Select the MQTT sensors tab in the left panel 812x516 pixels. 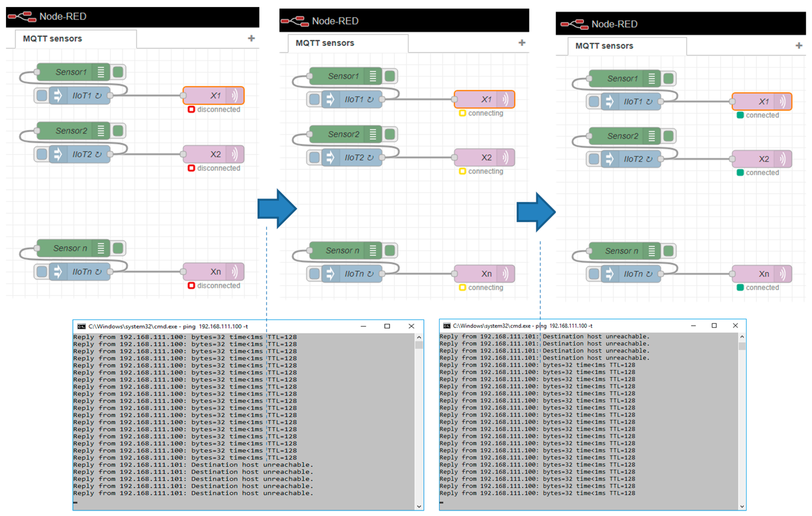click(x=53, y=39)
